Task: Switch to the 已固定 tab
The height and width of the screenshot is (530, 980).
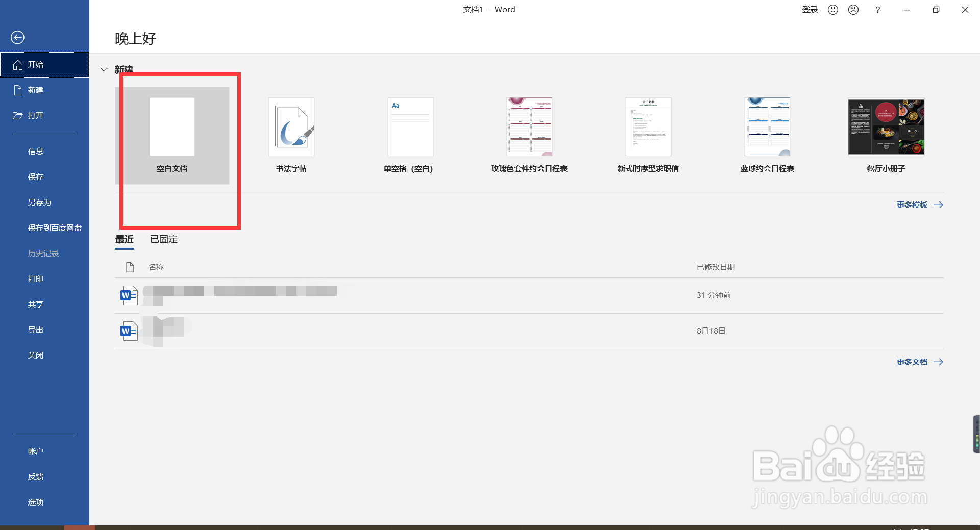Action: pos(164,239)
